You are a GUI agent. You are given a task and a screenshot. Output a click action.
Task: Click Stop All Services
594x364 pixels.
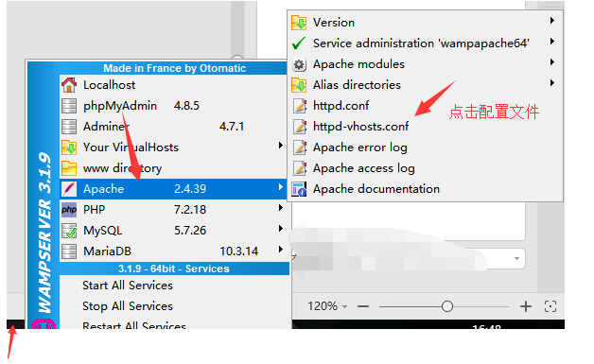pos(128,306)
